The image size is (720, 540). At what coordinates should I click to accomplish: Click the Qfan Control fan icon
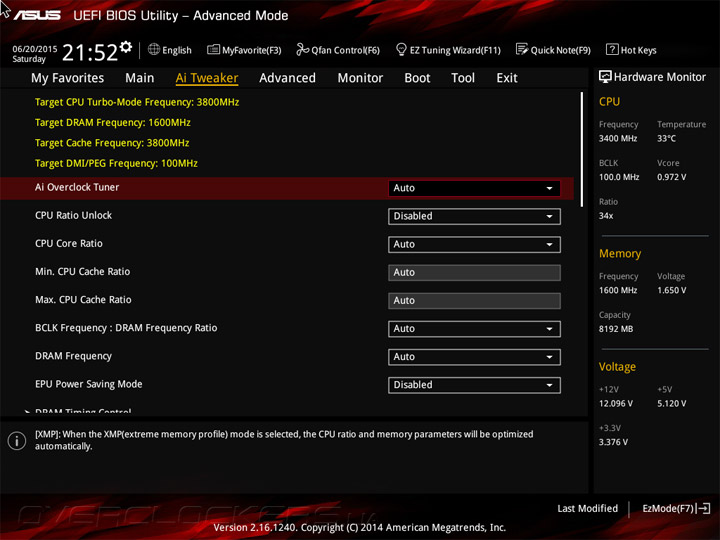pyautogui.click(x=302, y=50)
